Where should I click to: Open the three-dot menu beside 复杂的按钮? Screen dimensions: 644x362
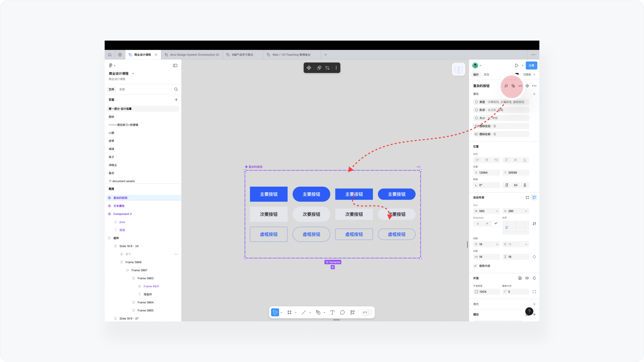[534, 86]
